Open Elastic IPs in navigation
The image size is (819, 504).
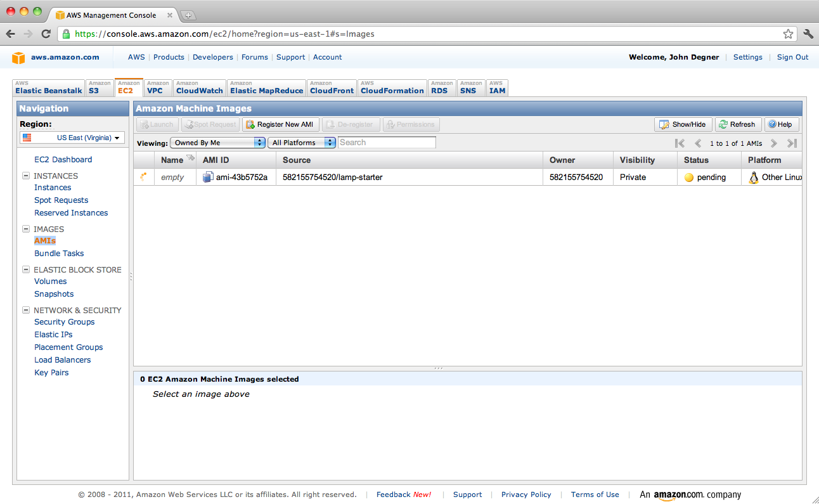53,335
